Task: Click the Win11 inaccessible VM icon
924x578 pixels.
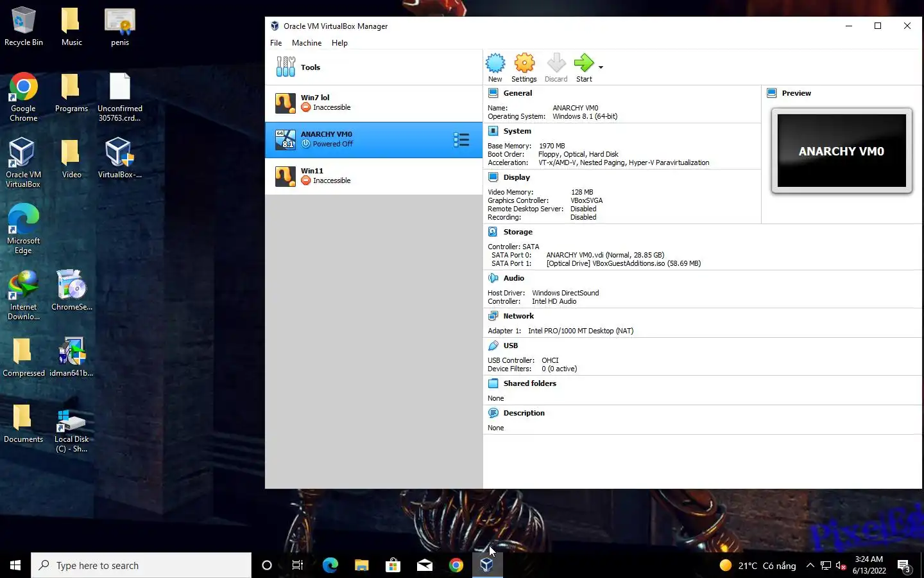Action: pos(286,177)
